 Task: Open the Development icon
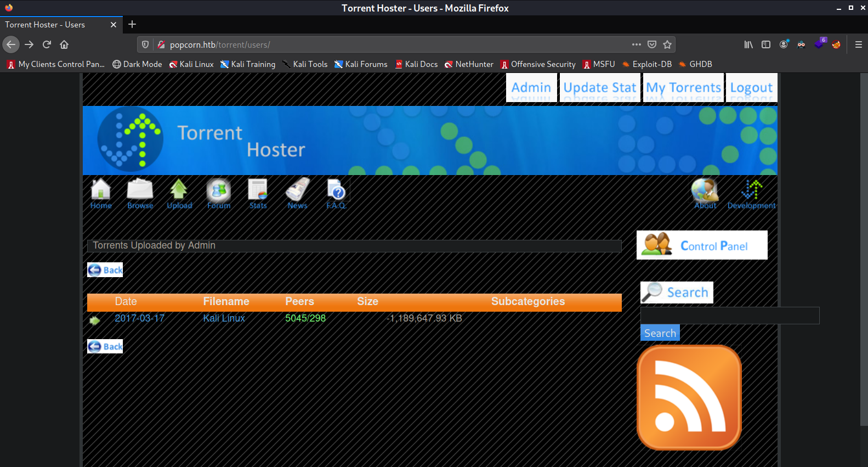[752, 194]
